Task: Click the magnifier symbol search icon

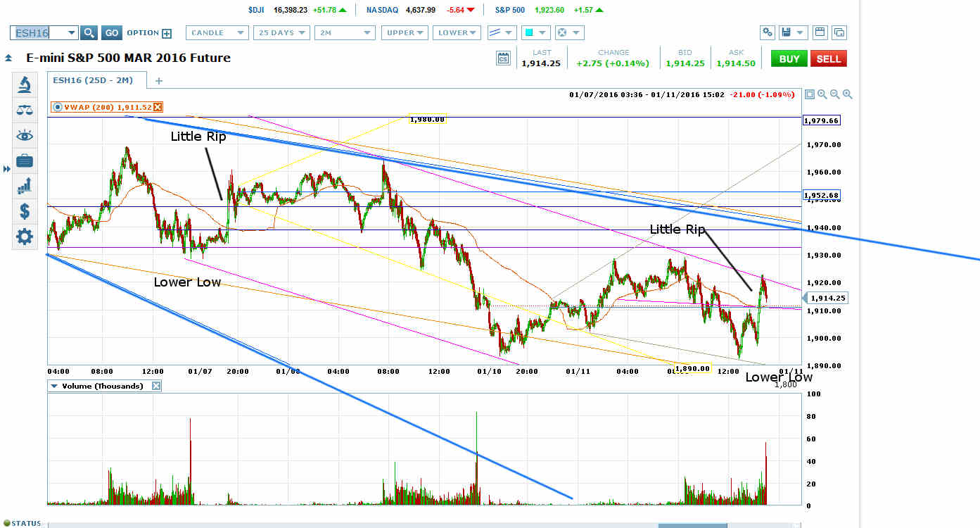Action: point(89,32)
